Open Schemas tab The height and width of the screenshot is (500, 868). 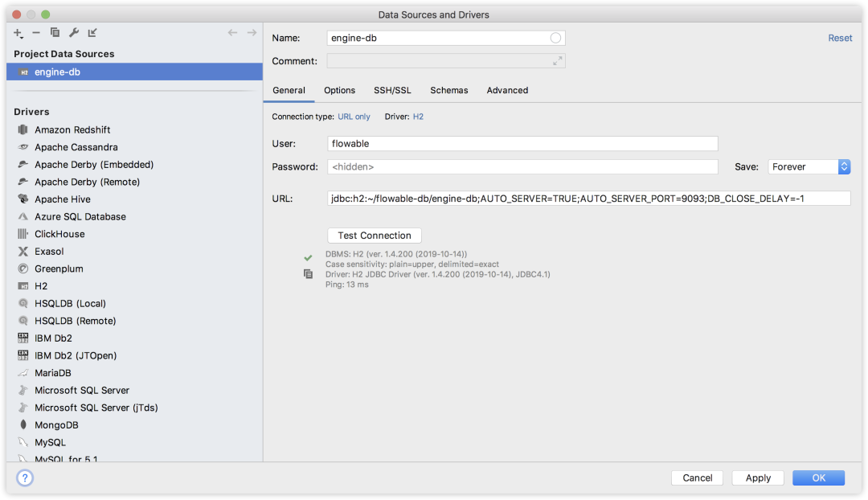pos(449,90)
